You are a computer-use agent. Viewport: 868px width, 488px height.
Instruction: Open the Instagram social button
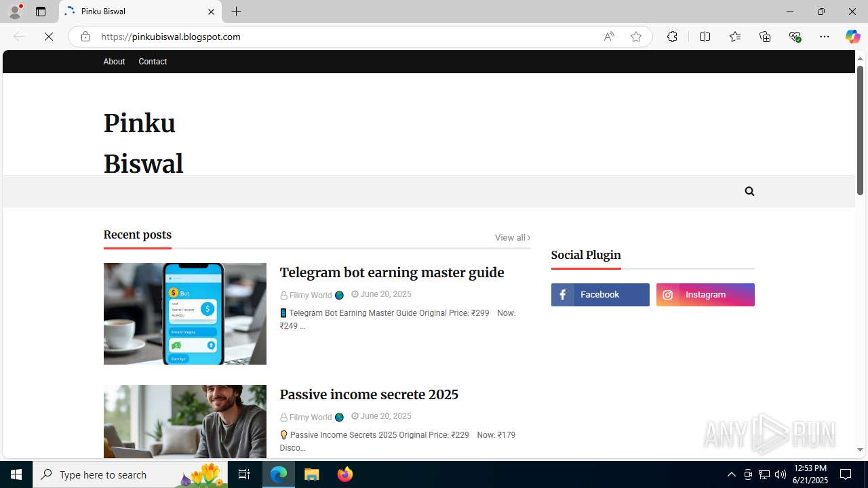click(x=705, y=295)
